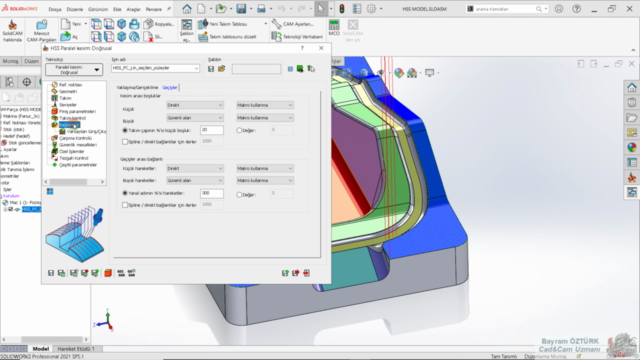Select Seviyeler in dialog tree
This screenshot has height=360, width=640.
tap(68, 104)
